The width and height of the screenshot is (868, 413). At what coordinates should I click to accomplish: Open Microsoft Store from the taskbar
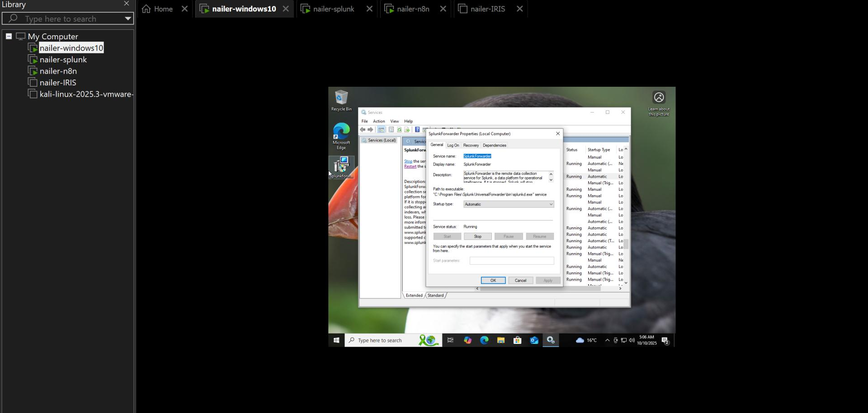pos(518,340)
